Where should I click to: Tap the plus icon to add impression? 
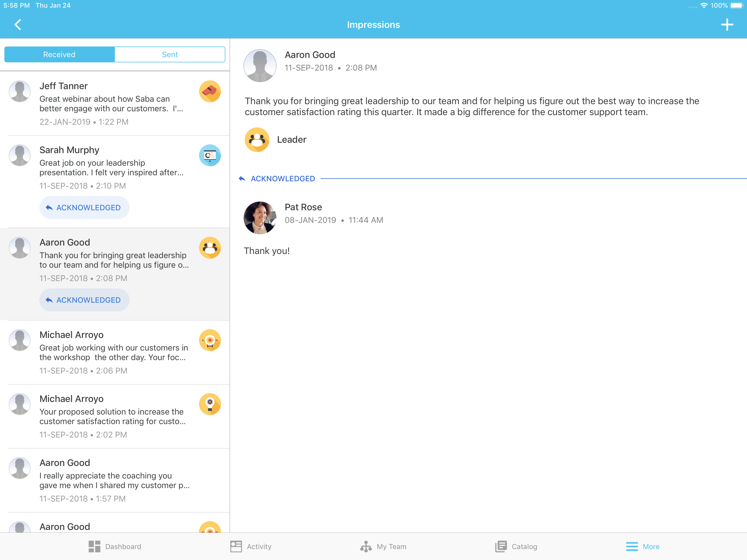coord(727,25)
